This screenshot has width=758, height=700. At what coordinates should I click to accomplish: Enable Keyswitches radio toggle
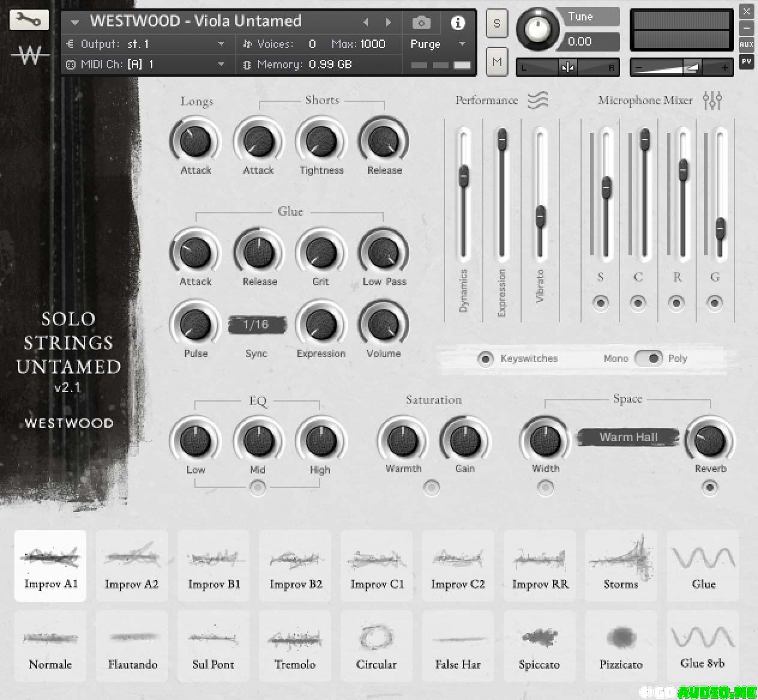(485, 358)
